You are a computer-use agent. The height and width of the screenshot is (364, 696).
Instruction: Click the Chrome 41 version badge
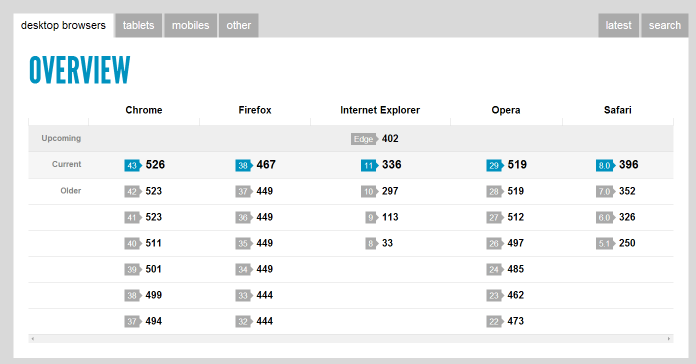133,218
